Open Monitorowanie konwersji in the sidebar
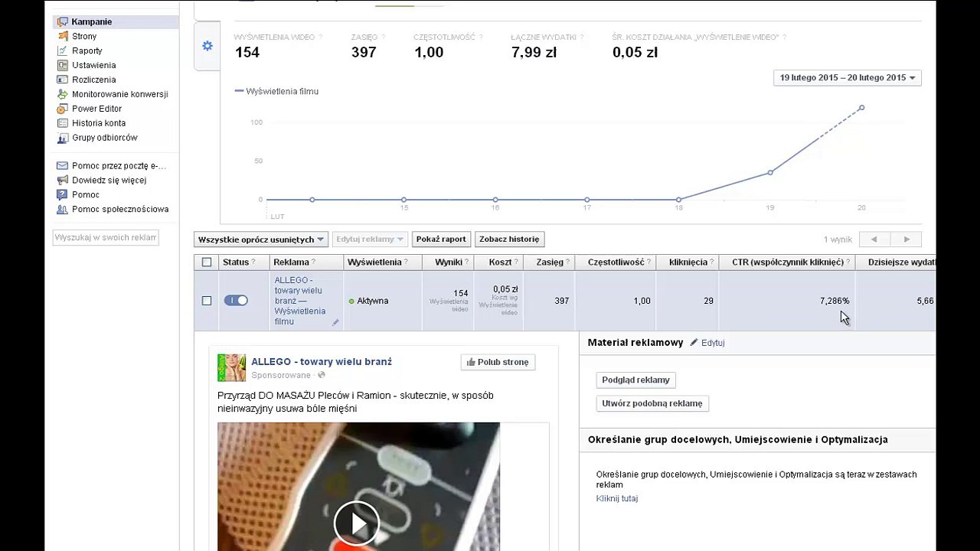 (x=120, y=94)
